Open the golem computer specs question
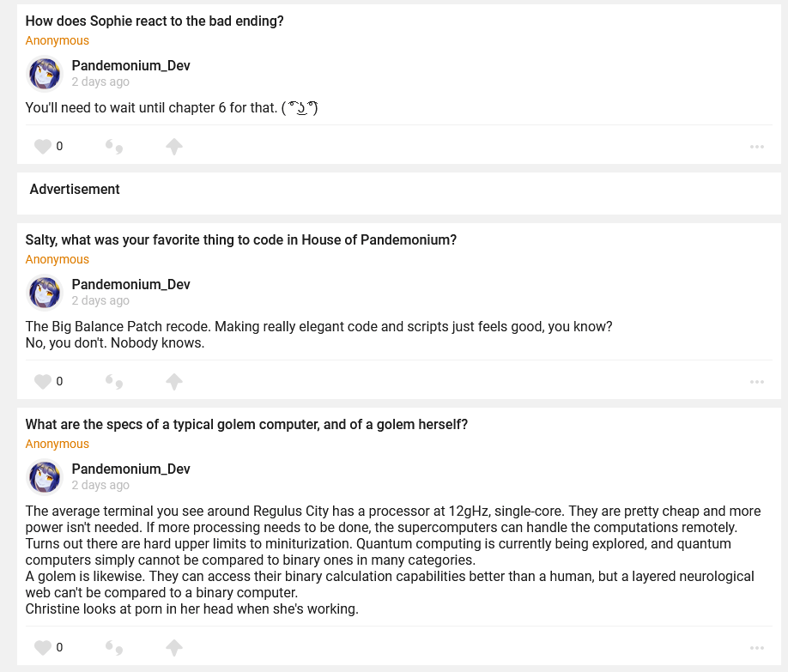The height and width of the screenshot is (672, 788). (x=246, y=425)
